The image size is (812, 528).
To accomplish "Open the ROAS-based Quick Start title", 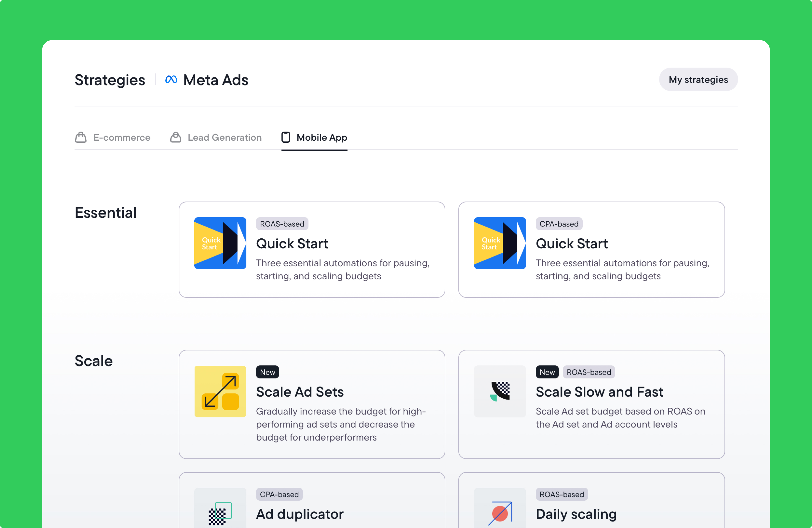I will (x=292, y=244).
